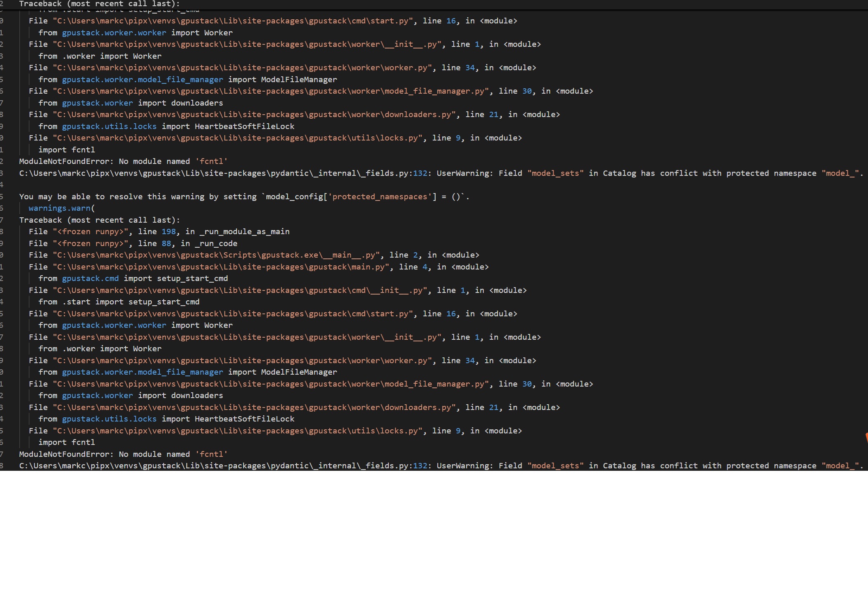Click gpustack.cmd in the import setup_start_cmd line

point(90,279)
